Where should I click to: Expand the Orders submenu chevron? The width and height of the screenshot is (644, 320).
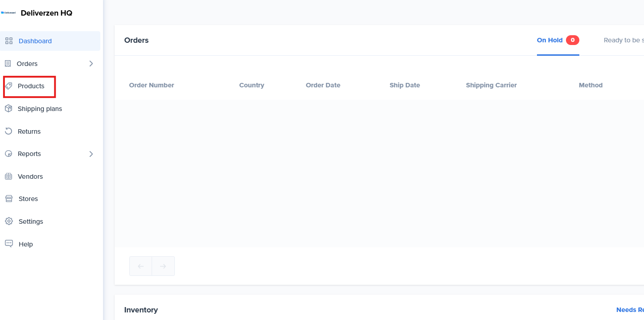[x=91, y=64]
